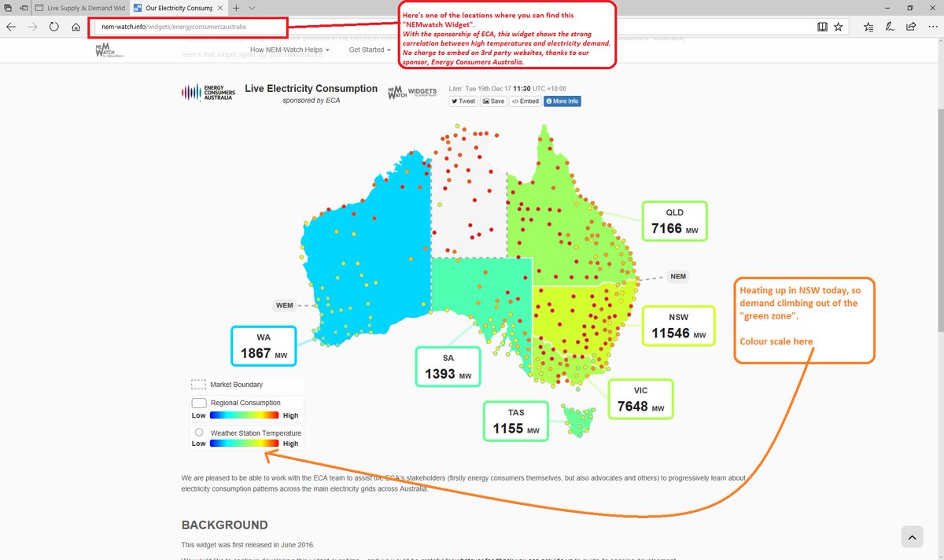Open the new tab dropdown chevron
Screen dimensions: 944x560
point(250,9)
